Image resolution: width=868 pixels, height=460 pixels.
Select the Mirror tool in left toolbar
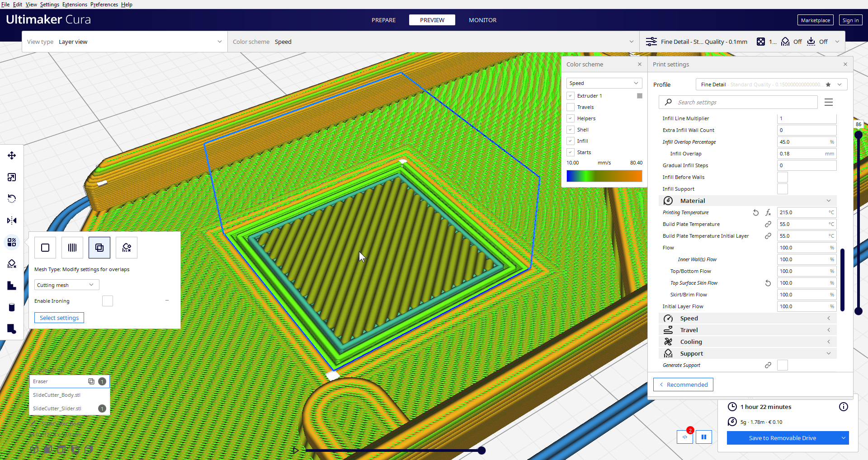point(12,221)
